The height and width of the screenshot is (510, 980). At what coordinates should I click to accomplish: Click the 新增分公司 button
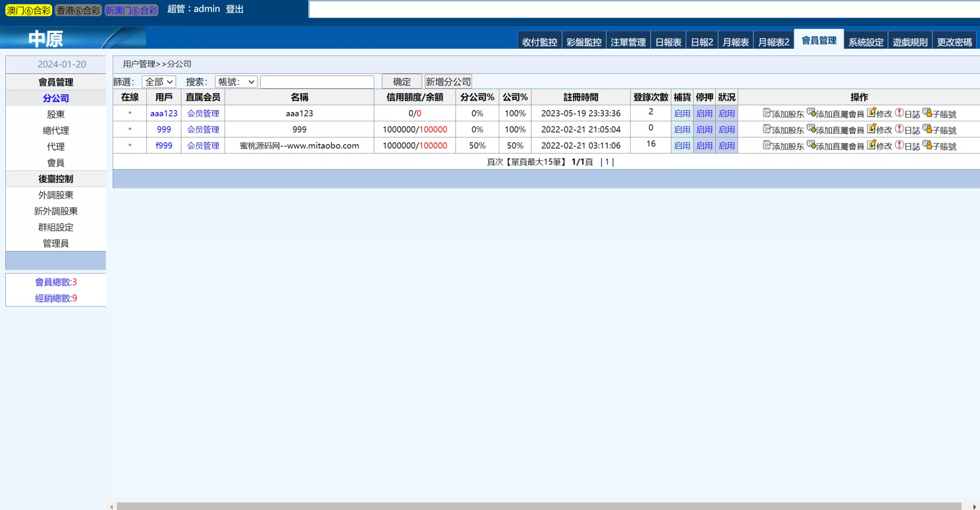(447, 81)
